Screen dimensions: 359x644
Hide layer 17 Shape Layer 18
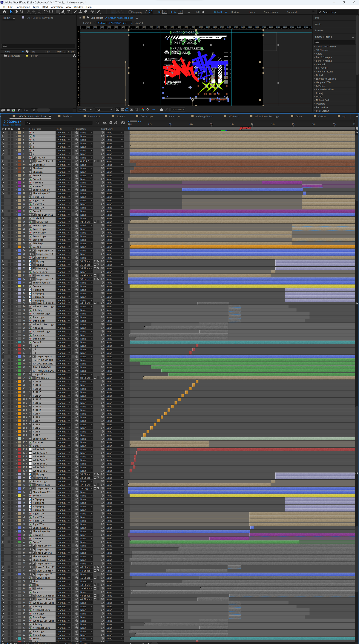click(x=3, y=190)
